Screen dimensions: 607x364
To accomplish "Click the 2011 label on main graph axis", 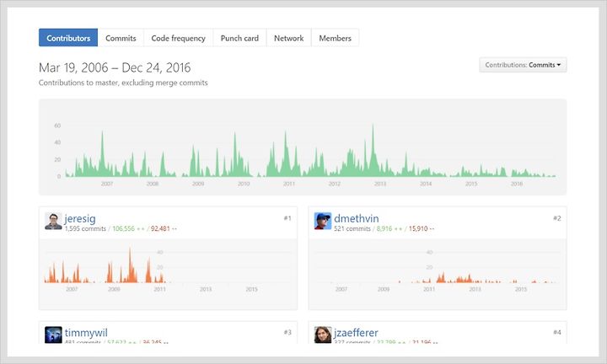I will coord(289,184).
